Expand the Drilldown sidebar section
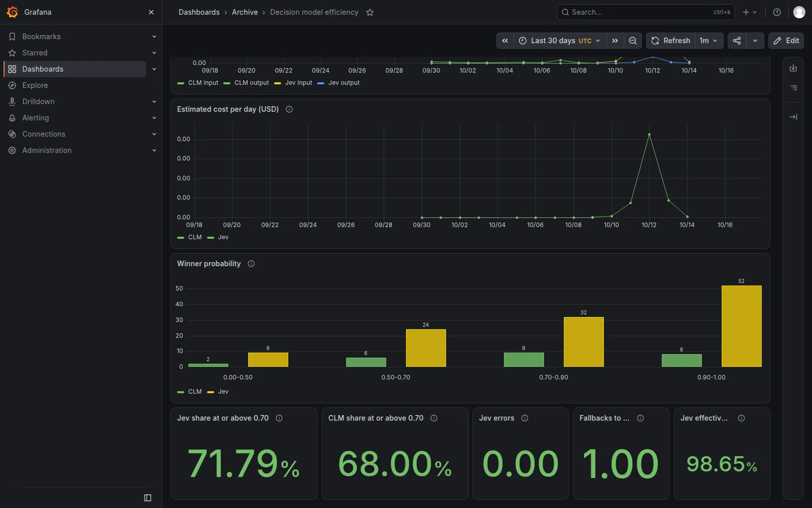812x508 pixels. coord(154,102)
